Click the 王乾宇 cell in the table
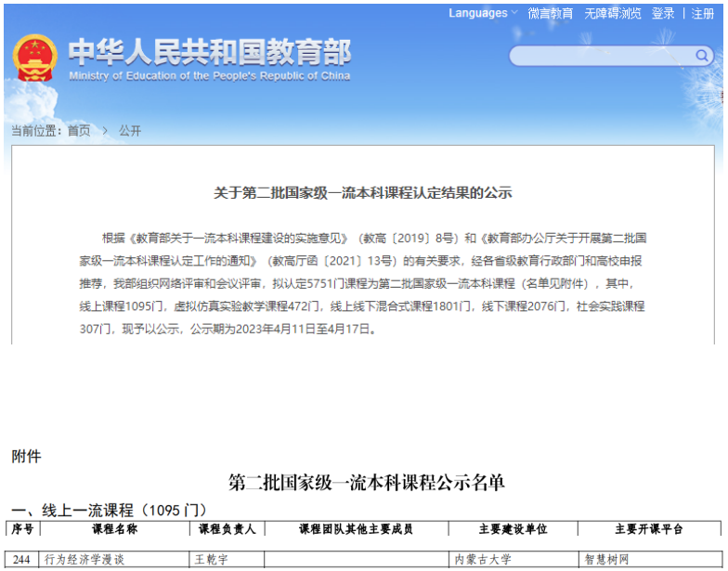 click(x=212, y=559)
